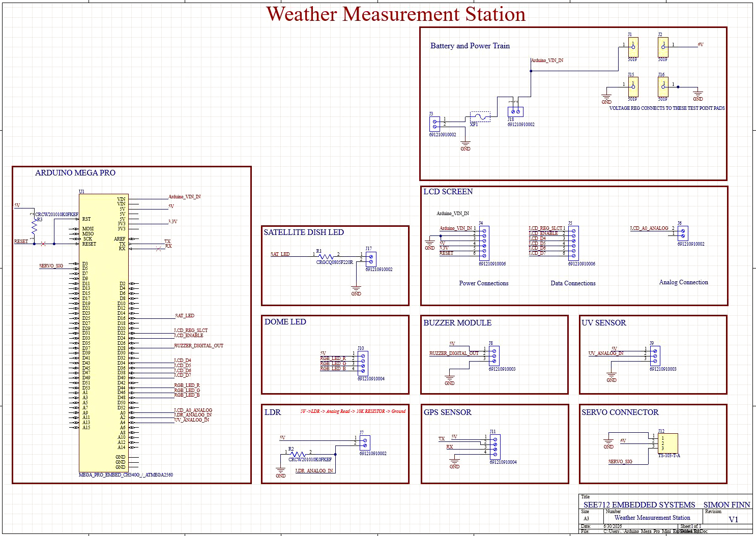Select LCD analog connector J6
The width and height of the screenshot is (756, 536).
pos(683,233)
